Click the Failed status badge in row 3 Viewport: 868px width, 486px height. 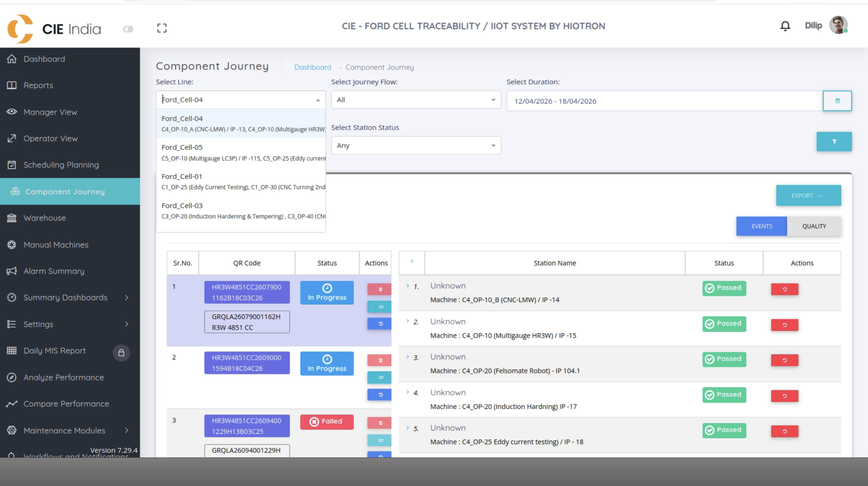pos(327,422)
